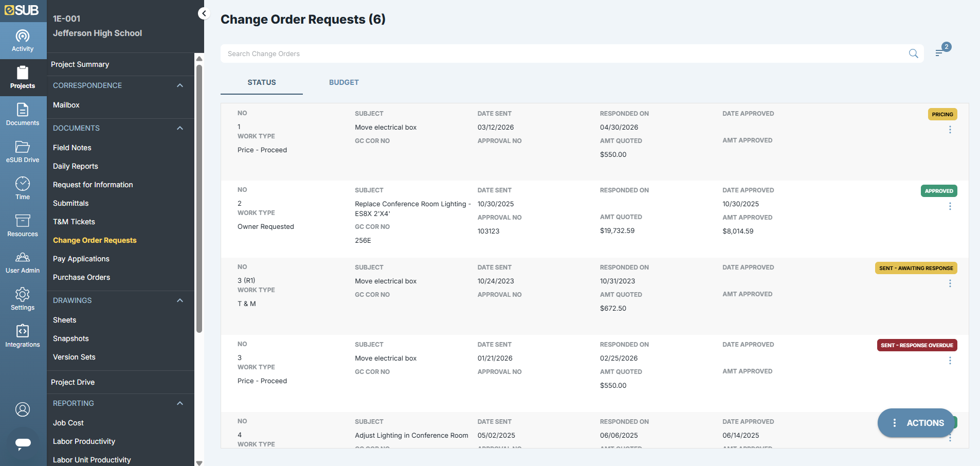Collapse the CORRESPONDENCE section
The height and width of the screenshot is (466, 980).
click(x=180, y=85)
